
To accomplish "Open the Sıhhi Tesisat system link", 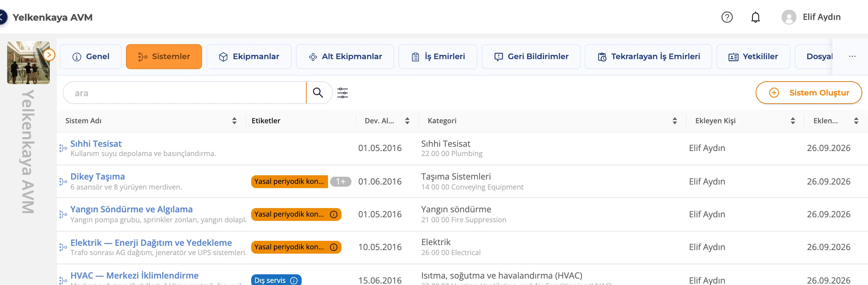I will (x=96, y=144).
